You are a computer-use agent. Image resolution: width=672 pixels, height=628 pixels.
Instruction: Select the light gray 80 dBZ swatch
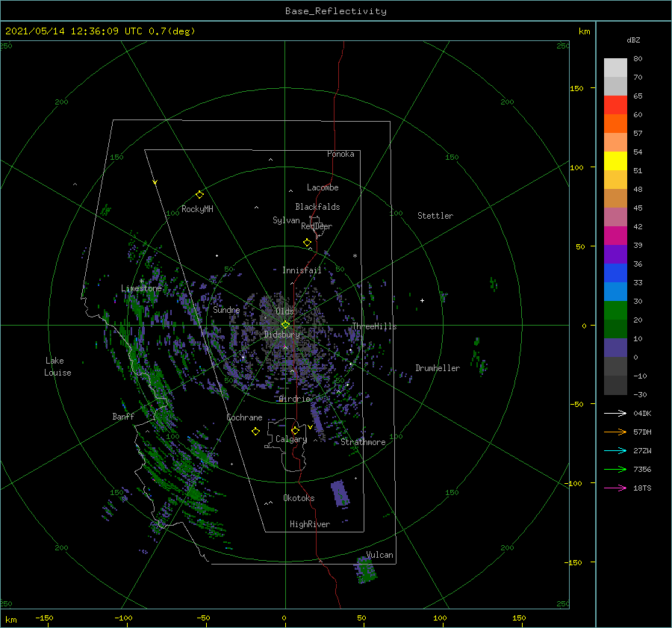(615, 68)
